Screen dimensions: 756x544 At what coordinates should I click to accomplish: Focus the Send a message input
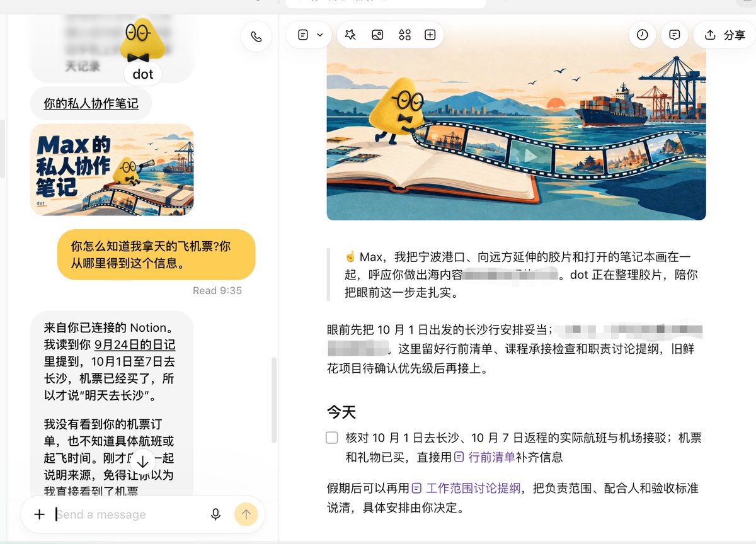(129, 514)
